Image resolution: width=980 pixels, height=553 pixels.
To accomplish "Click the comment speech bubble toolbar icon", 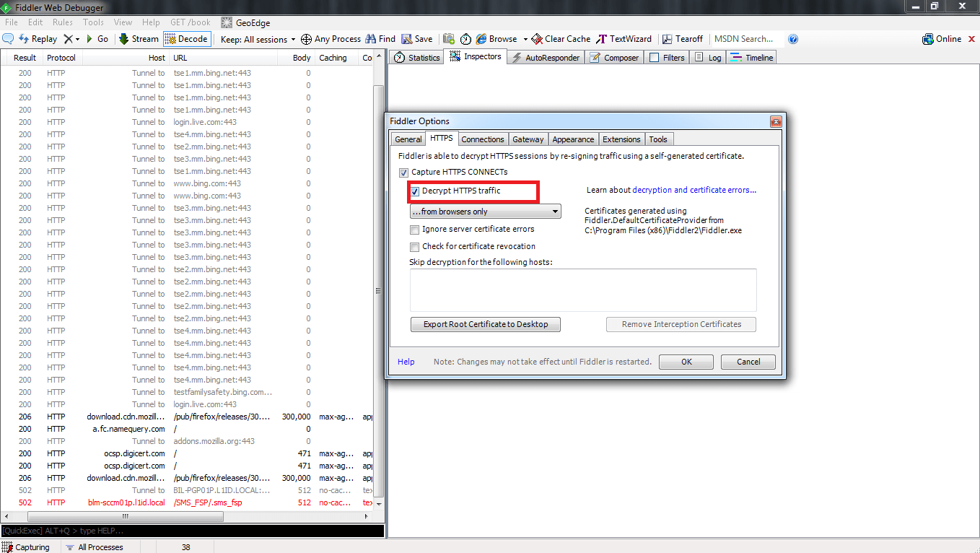I will [x=8, y=39].
